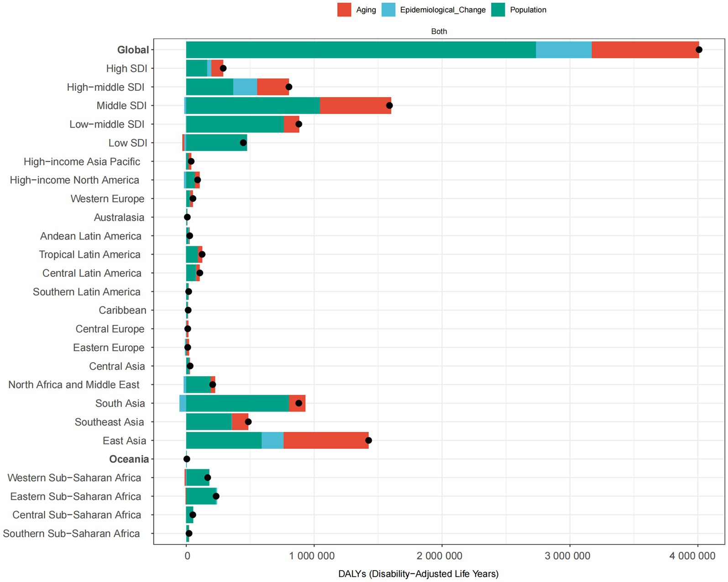Click the Southeast Asia red Aging segment
728x582 pixels.
[240, 422]
